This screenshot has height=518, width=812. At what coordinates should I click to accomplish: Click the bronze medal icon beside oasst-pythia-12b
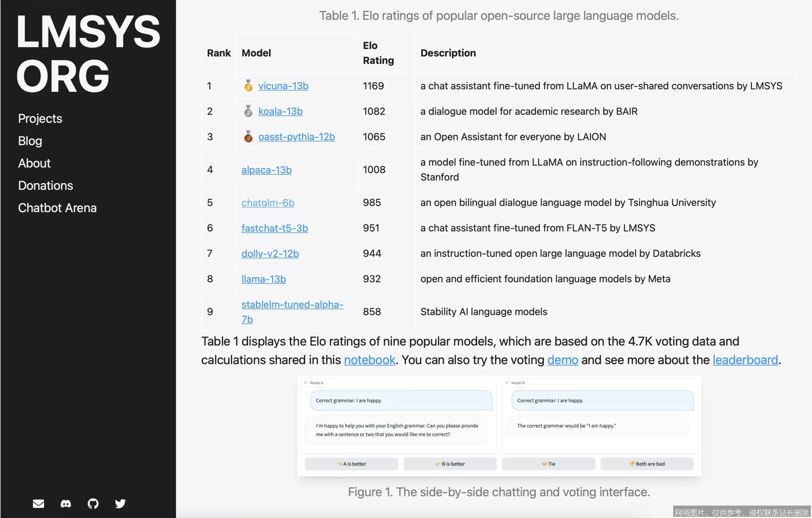[x=248, y=137]
